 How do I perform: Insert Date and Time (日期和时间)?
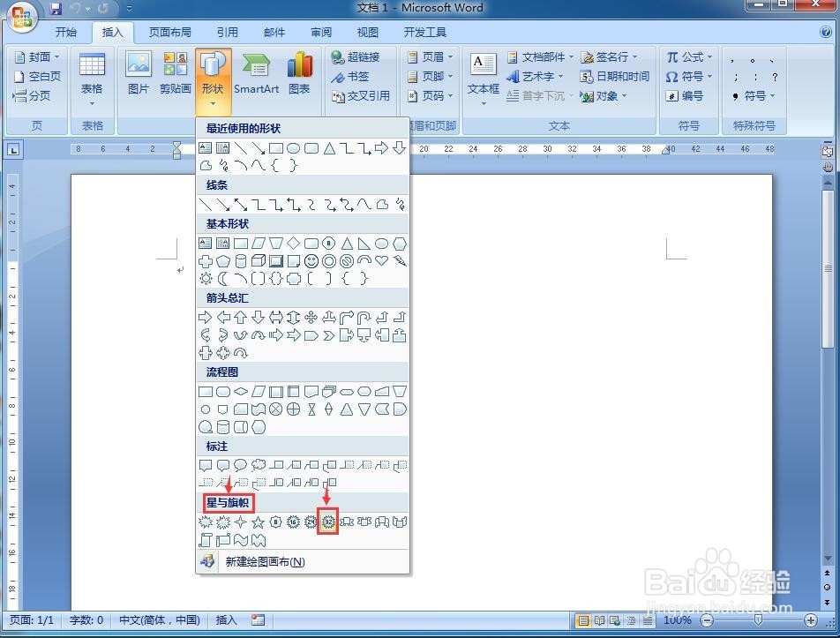click(614, 76)
